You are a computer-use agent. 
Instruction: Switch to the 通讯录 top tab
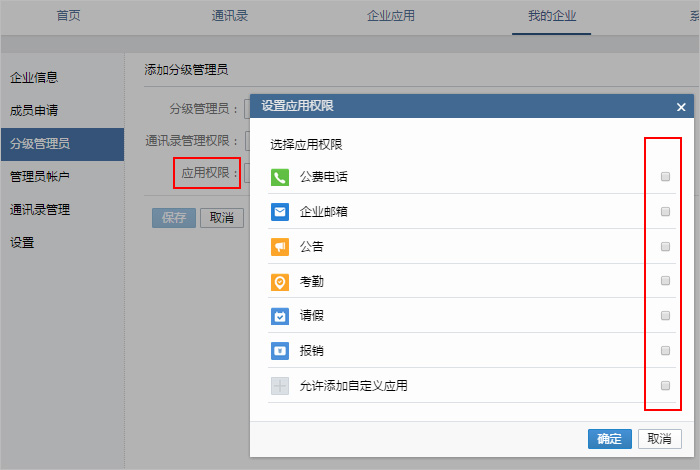231,16
